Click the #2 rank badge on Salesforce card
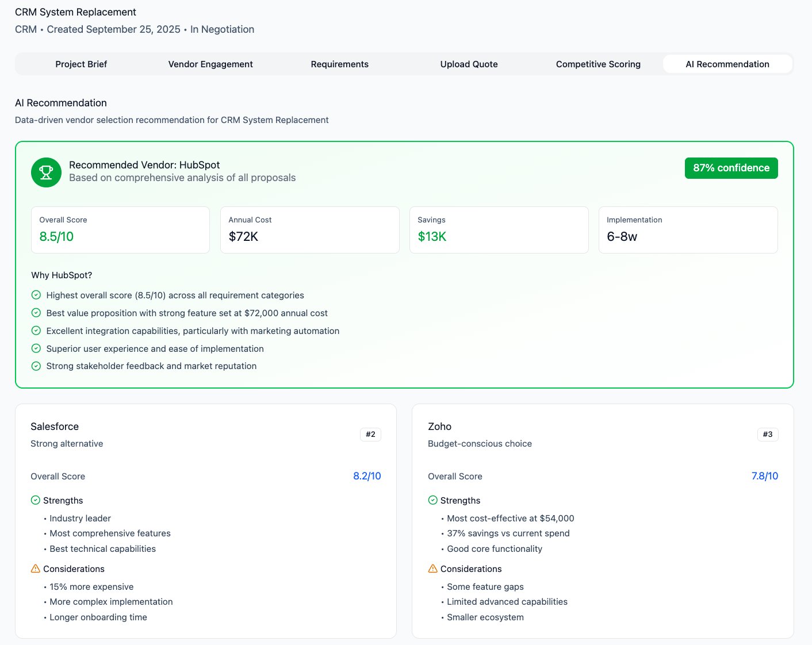 click(x=370, y=435)
